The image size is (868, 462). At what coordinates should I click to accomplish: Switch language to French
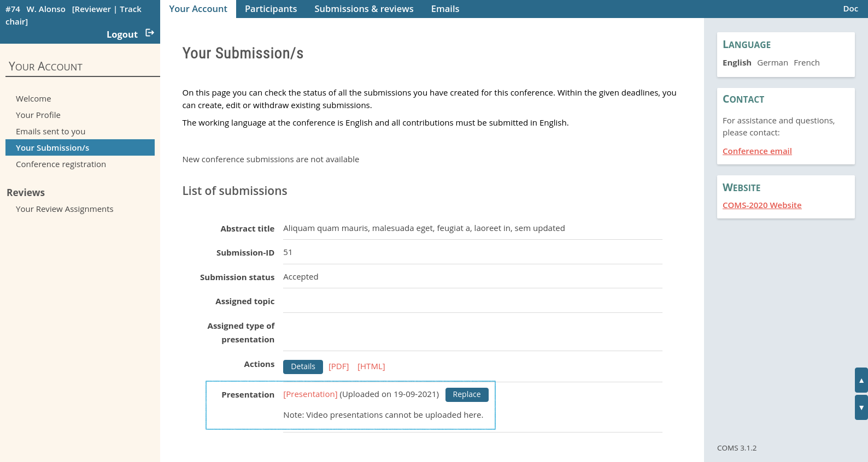coord(806,63)
